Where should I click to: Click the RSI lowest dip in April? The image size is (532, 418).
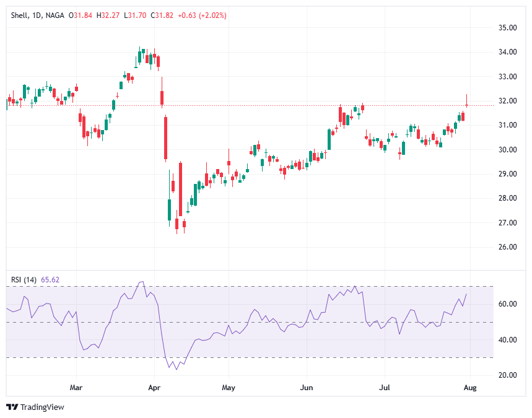pyautogui.click(x=177, y=370)
